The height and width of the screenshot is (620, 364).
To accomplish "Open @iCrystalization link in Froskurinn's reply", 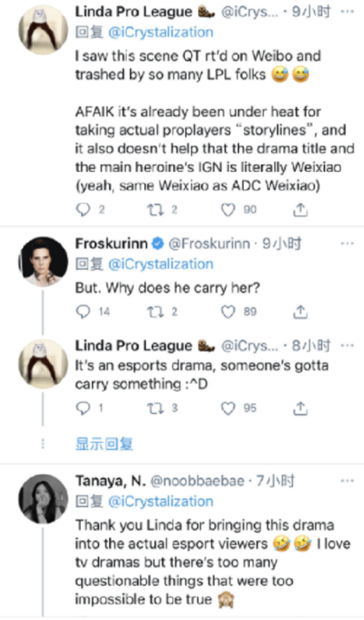I will pos(161,264).
